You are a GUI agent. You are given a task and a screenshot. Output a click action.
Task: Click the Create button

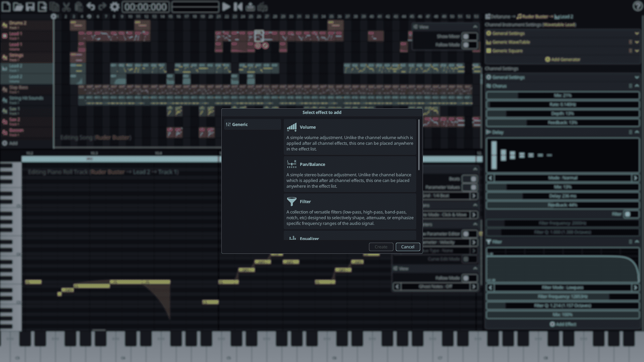[381, 247]
